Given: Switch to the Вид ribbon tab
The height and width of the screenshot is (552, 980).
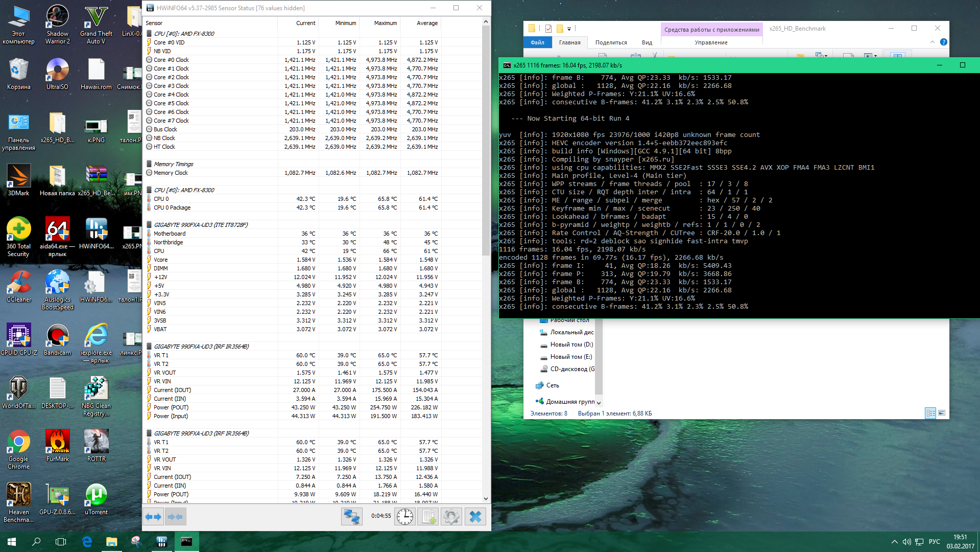Looking at the screenshot, I should (x=647, y=42).
